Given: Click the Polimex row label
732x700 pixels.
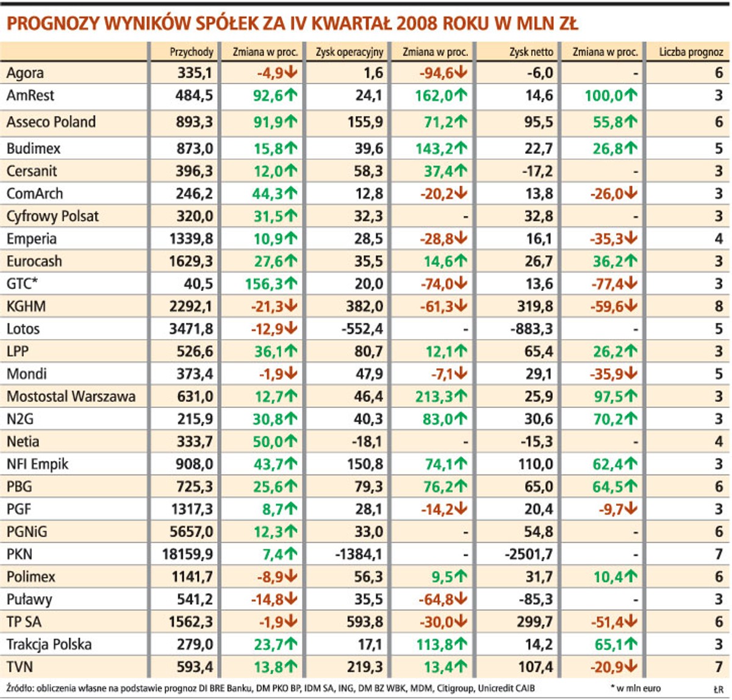Looking at the screenshot, I should [x=31, y=577].
